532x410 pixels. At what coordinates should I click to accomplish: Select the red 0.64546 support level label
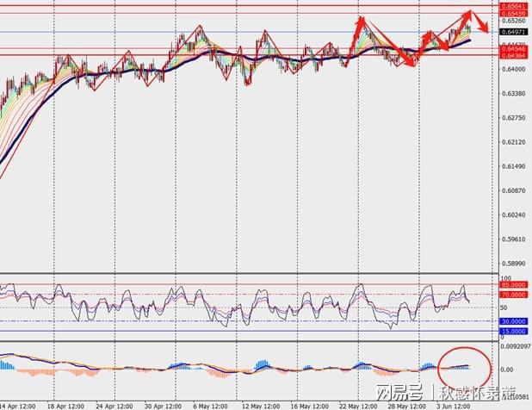coord(513,49)
